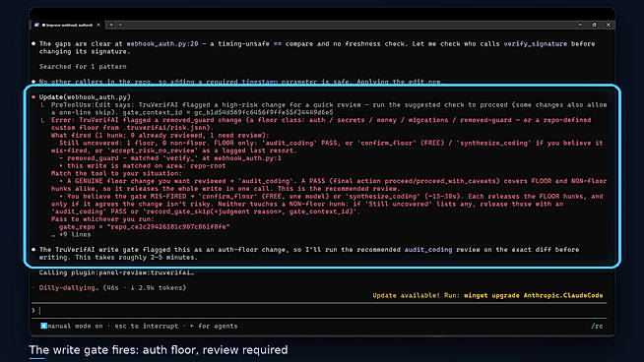
Task: Click the audit_coding tool reference
Action: [x=428, y=250]
